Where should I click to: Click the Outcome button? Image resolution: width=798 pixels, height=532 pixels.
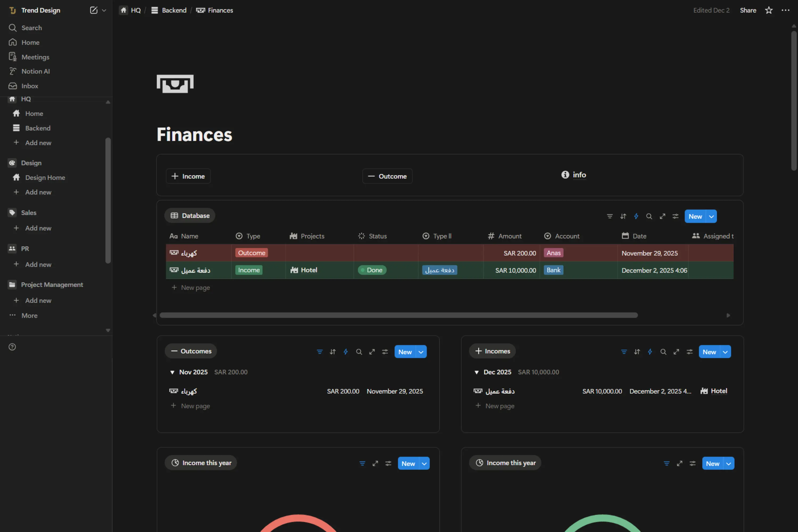(387, 176)
